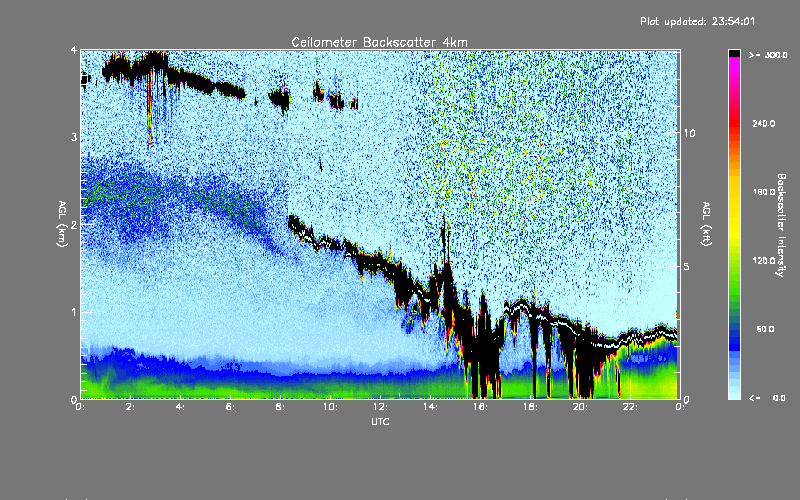This screenshot has width=800, height=500.
Task: Click the "20:" UTC time tick label
Action: 580,407
